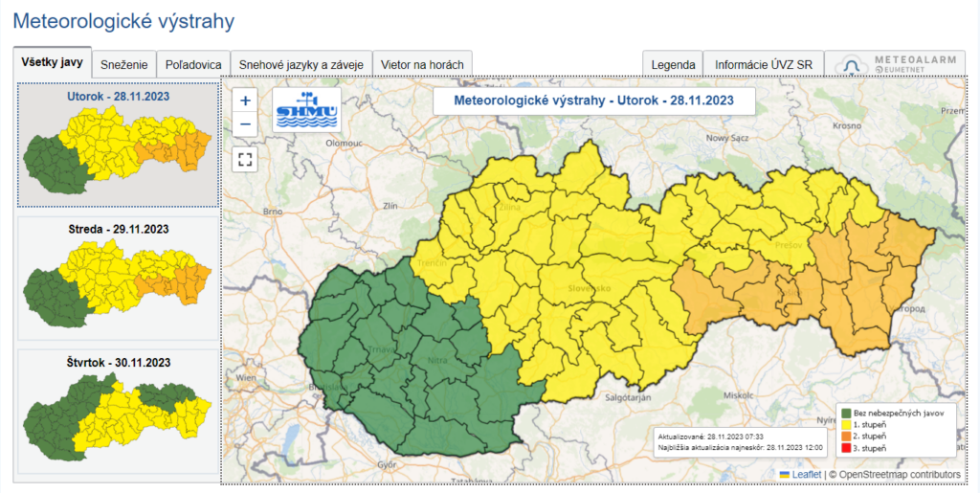
Task: Open the Legenda button
Action: [673, 65]
